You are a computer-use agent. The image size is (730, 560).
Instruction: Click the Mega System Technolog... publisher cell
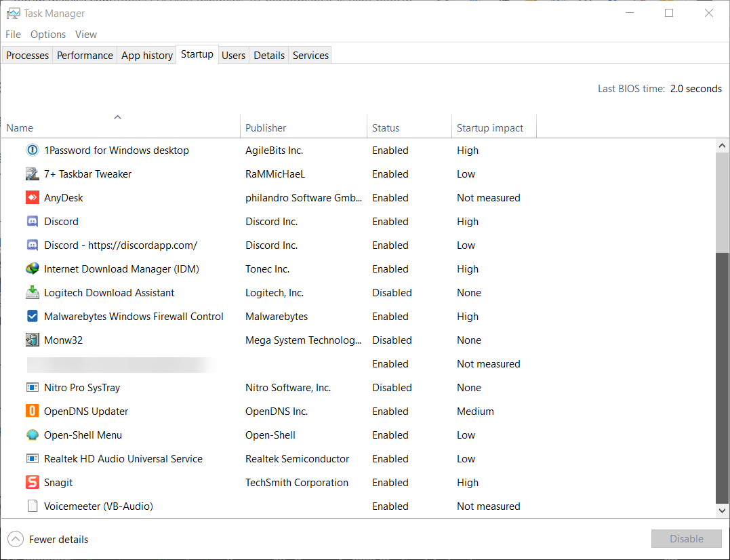[303, 340]
